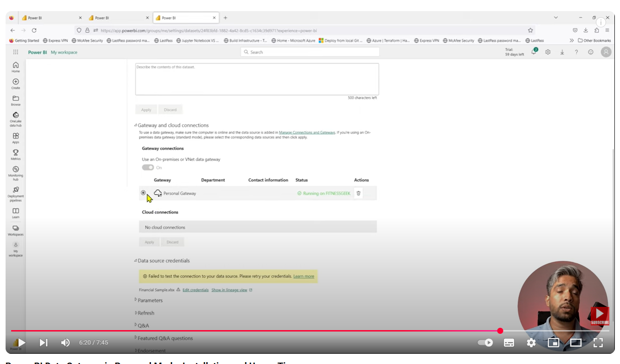
Task: Seek using the video progress bar
Action: [x=310, y=331]
